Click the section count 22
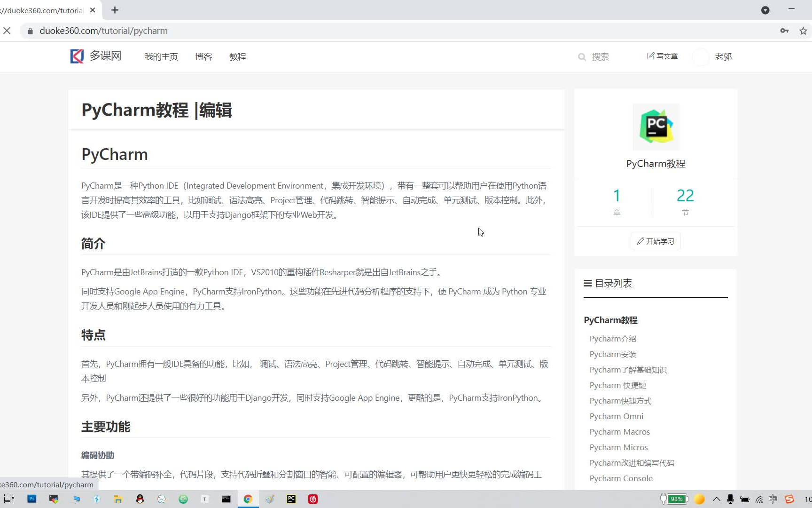 click(x=685, y=196)
